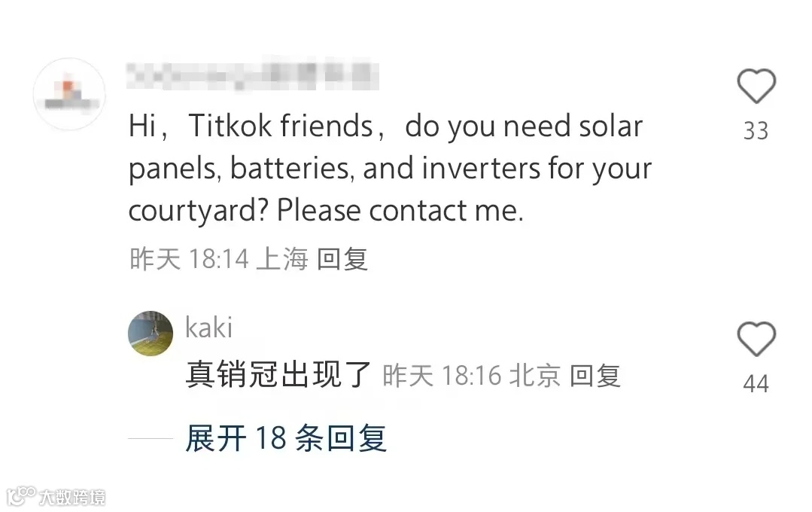Image resolution: width=812 pixels, height=512 pixels.
Task: Expand 展开 18 条回复
Action: [x=286, y=438]
